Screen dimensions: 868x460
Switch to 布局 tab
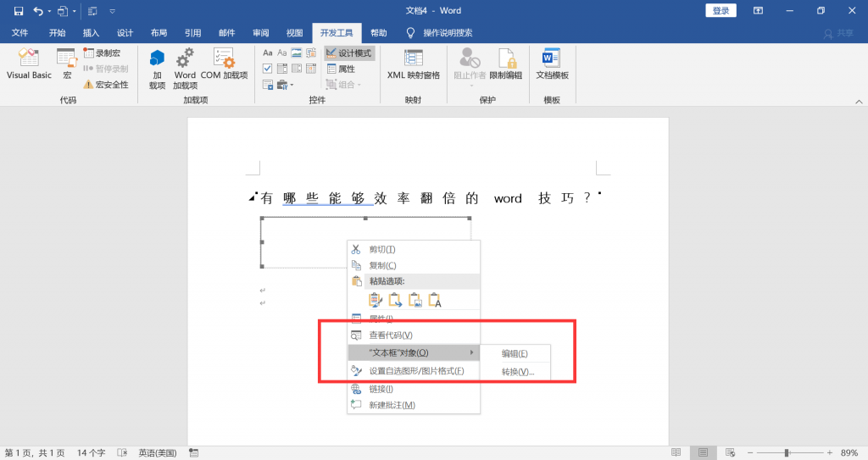(x=159, y=33)
